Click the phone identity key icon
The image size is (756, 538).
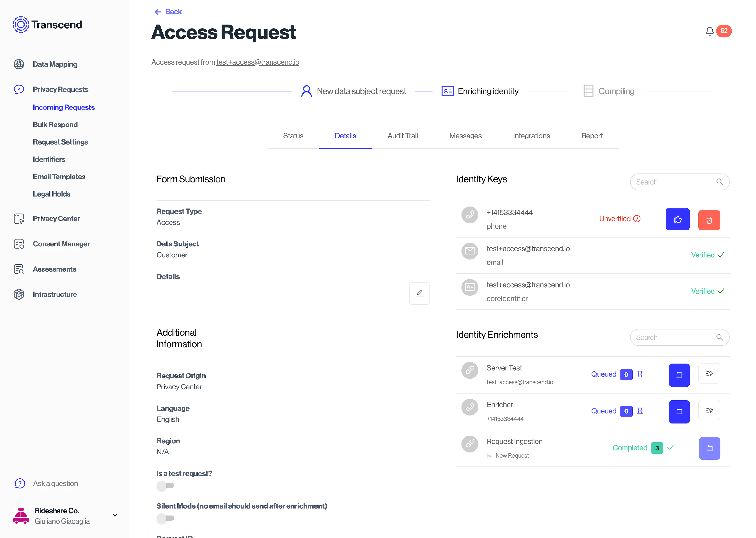[x=469, y=215]
